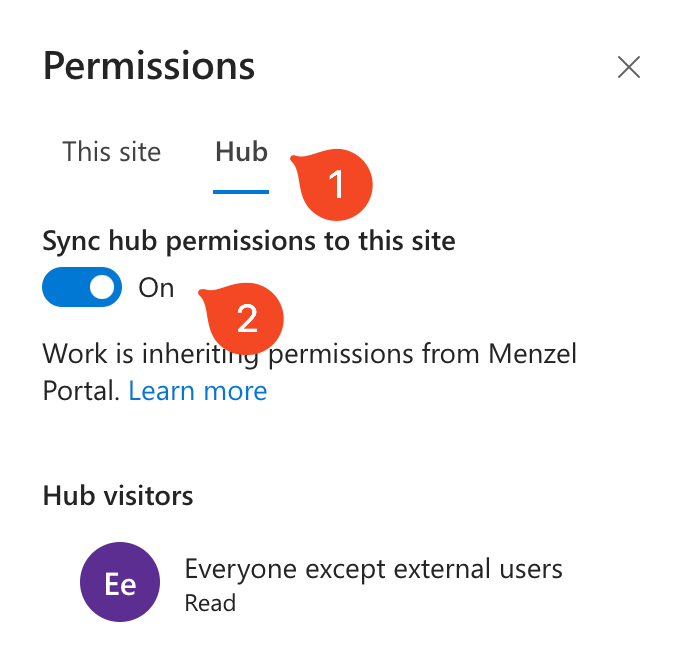The width and height of the screenshot is (674, 670).
Task: Click the red callout marker numbered 1
Action: [x=336, y=183]
